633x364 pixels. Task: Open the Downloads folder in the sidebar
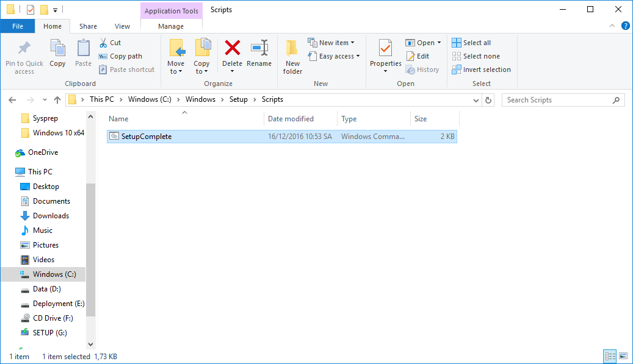[49, 215]
